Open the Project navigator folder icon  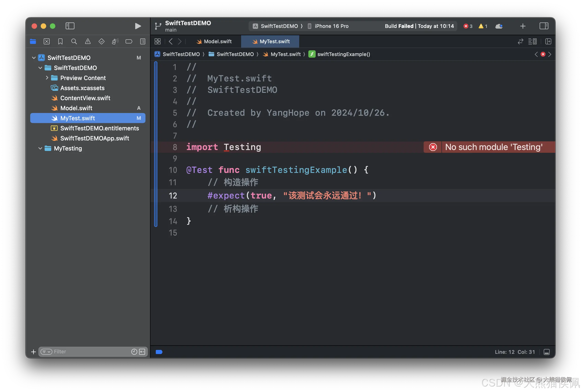click(x=33, y=41)
